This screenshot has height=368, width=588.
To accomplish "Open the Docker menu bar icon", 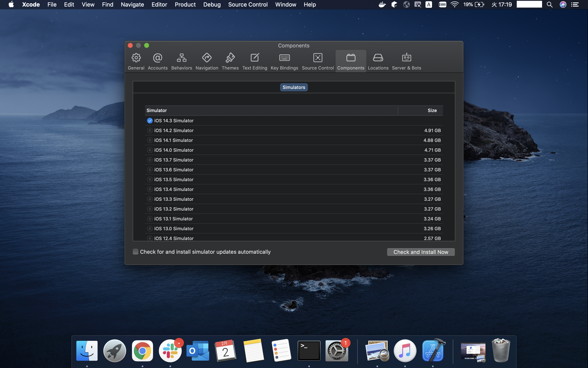I will (382, 4).
